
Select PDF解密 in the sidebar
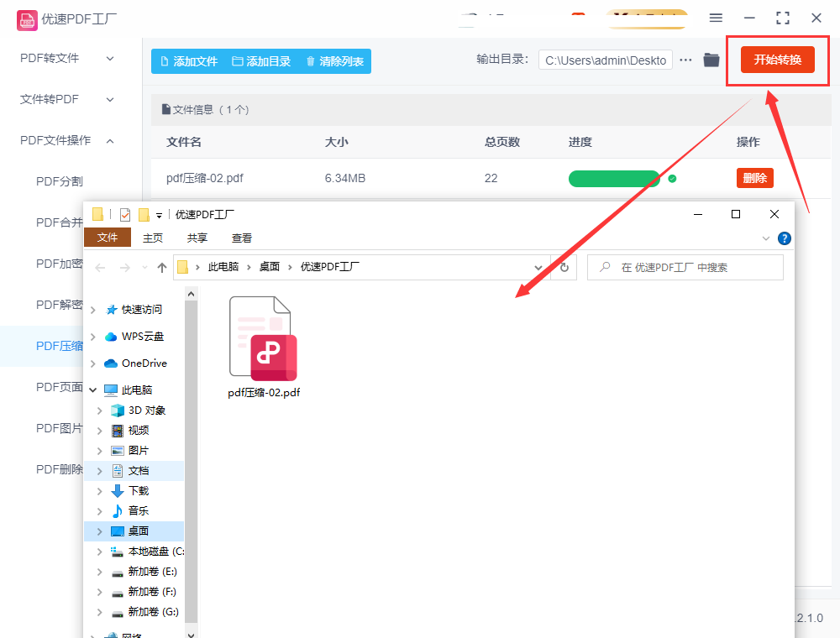(x=60, y=305)
